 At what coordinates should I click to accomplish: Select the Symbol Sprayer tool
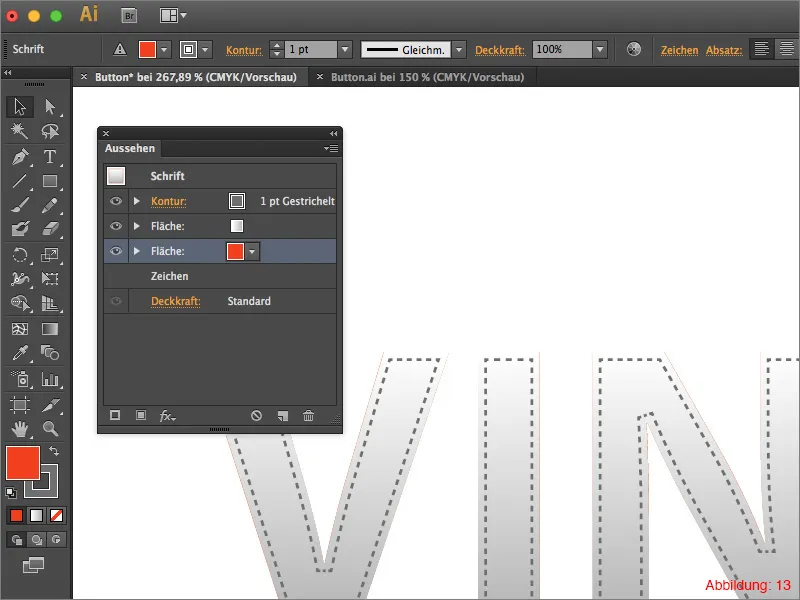(x=20, y=379)
